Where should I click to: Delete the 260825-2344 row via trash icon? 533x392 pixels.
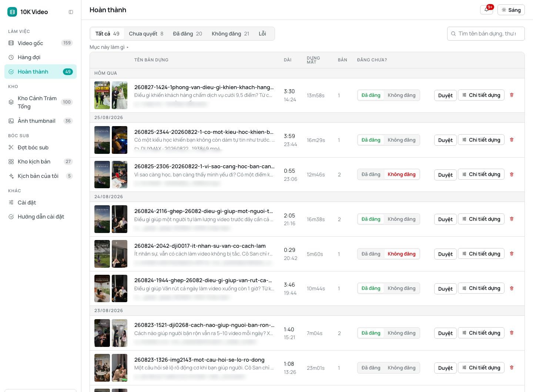[x=512, y=140]
